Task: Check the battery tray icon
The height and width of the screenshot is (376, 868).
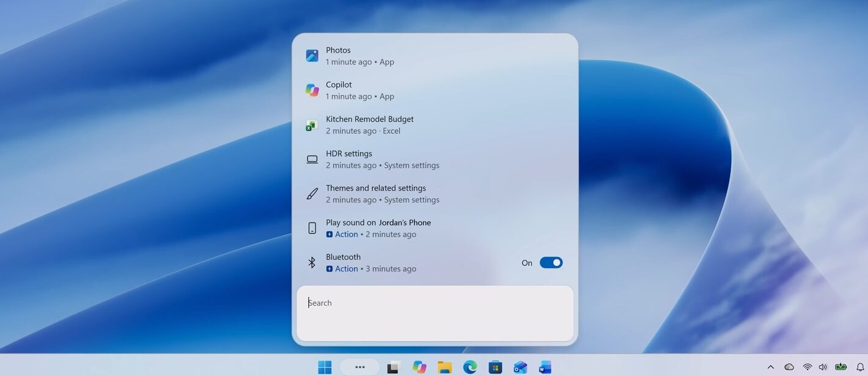Action: pos(841,367)
